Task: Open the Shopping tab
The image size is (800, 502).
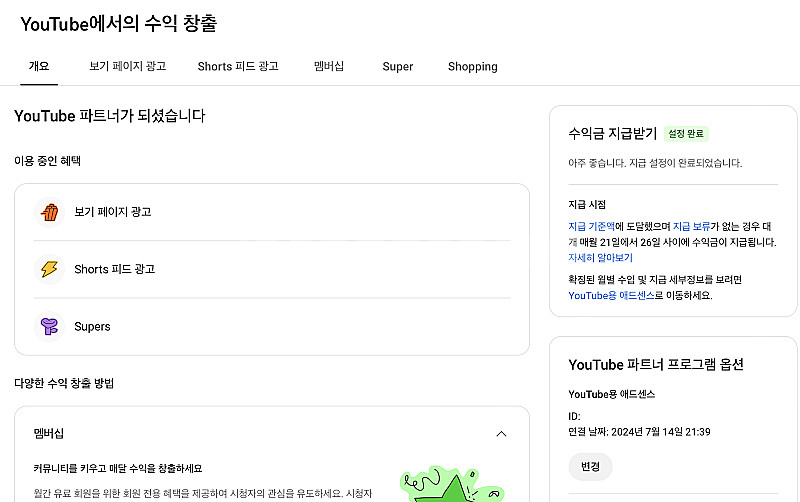Action: 472,66
